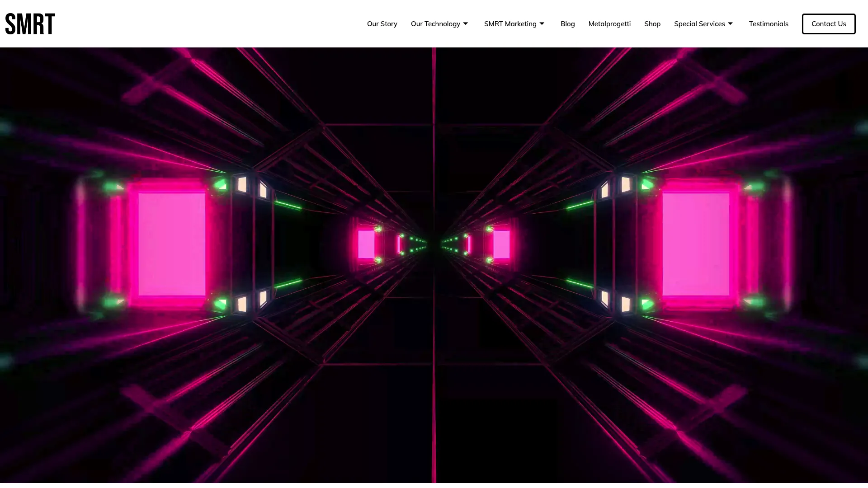Go to the Blog page
This screenshot has height=488, width=868.
pos(567,24)
